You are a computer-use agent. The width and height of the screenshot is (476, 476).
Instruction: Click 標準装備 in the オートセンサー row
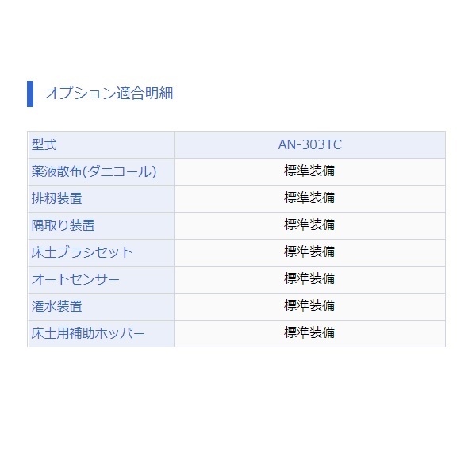coord(309,278)
